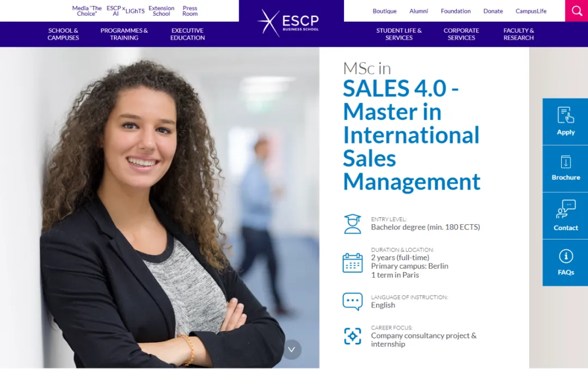Open the Executive Education menu
Screen dimensions: 588x369
(187, 34)
